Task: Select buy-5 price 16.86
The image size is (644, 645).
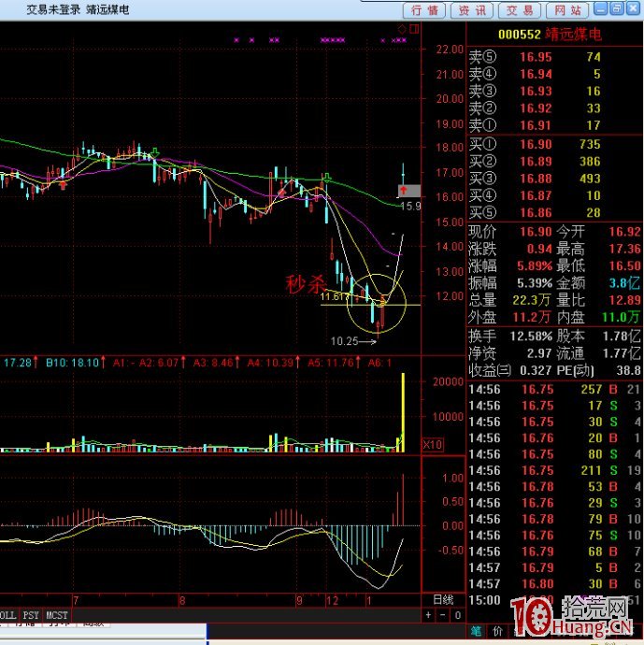Action: pos(536,213)
